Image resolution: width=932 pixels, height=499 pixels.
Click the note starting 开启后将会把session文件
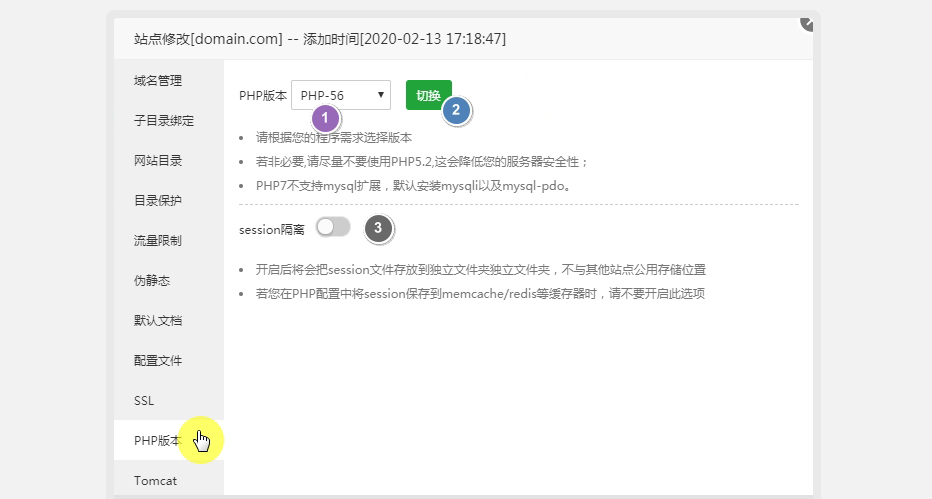click(481, 270)
